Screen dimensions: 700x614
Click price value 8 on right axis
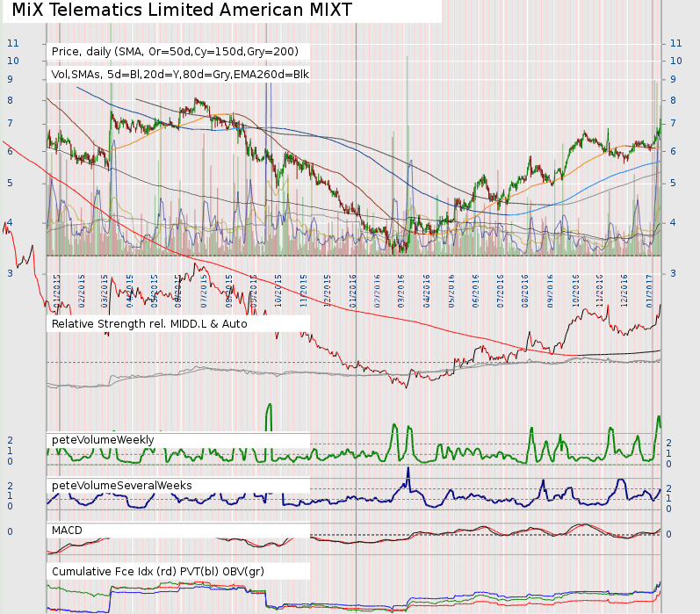[674, 100]
